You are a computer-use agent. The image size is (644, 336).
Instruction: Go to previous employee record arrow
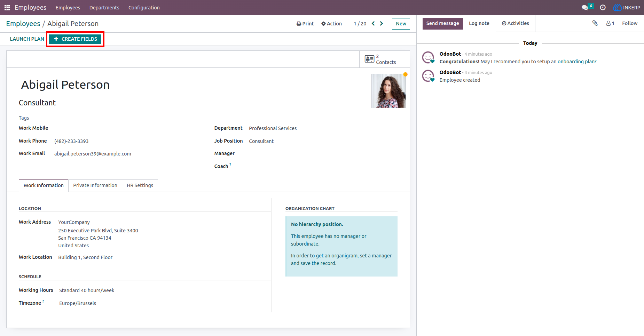click(x=373, y=24)
